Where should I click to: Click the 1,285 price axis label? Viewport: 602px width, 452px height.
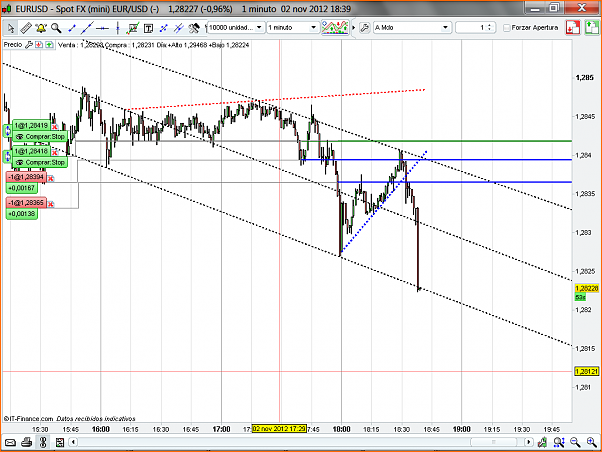click(x=584, y=78)
